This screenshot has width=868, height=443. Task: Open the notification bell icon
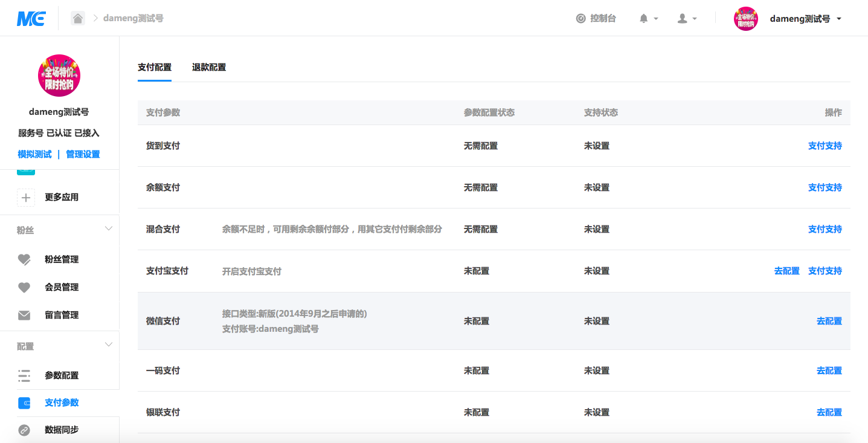click(643, 19)
